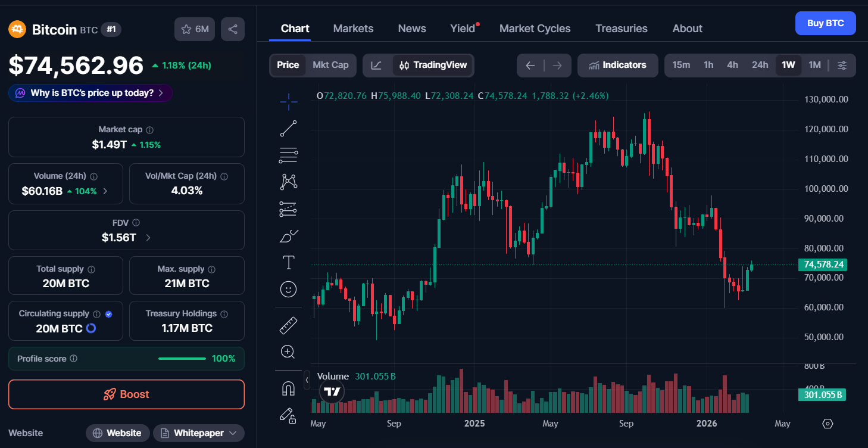Screen dimensions: 868x448
Task: Open the Markets tab
Action: tap(353, 29)
